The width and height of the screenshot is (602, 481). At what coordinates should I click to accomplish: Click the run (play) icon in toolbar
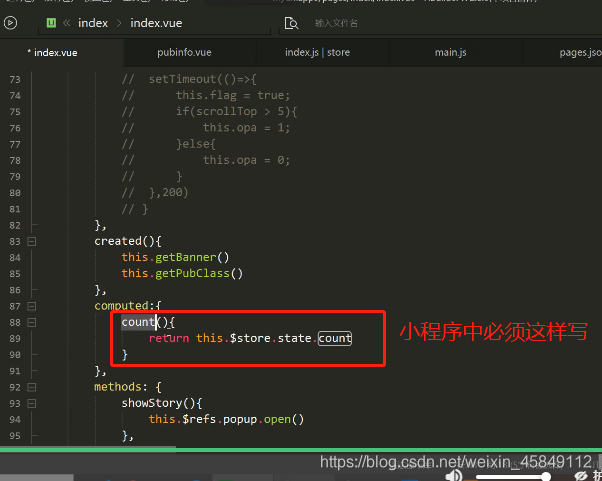pos(10,23)
